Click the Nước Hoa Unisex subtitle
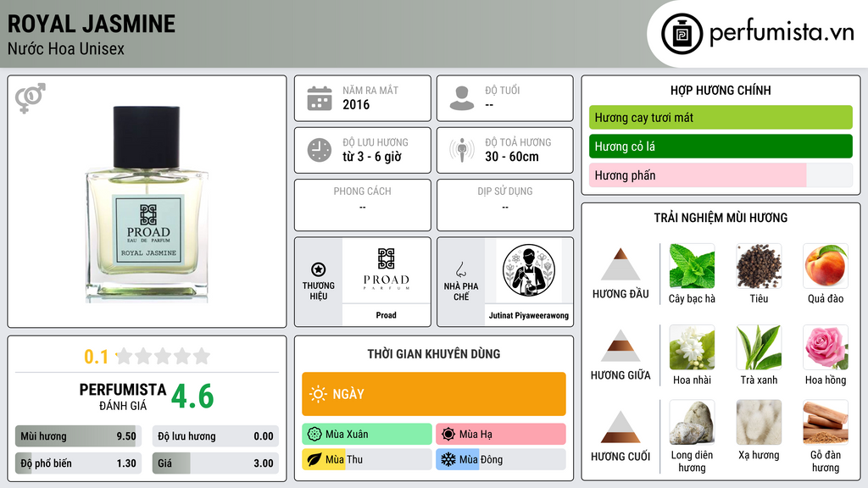Viewport: 868px width, 488px height. coord(66,48)
